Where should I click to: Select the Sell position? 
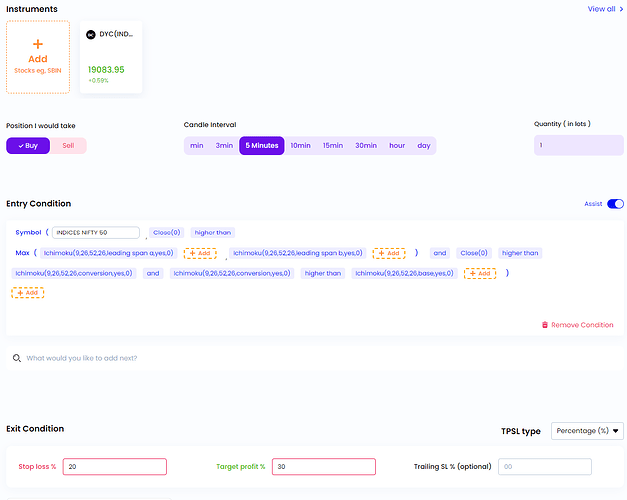click(x=68, y=146)
